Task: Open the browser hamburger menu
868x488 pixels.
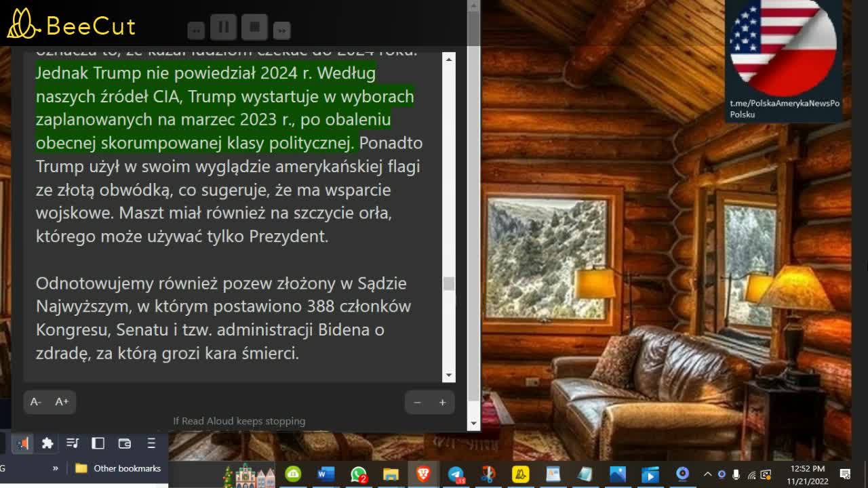Action: click(151, 443)
